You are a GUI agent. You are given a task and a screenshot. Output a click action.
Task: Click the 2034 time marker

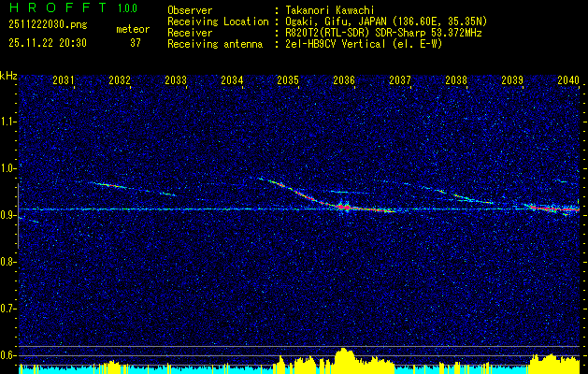coord(232,79)
